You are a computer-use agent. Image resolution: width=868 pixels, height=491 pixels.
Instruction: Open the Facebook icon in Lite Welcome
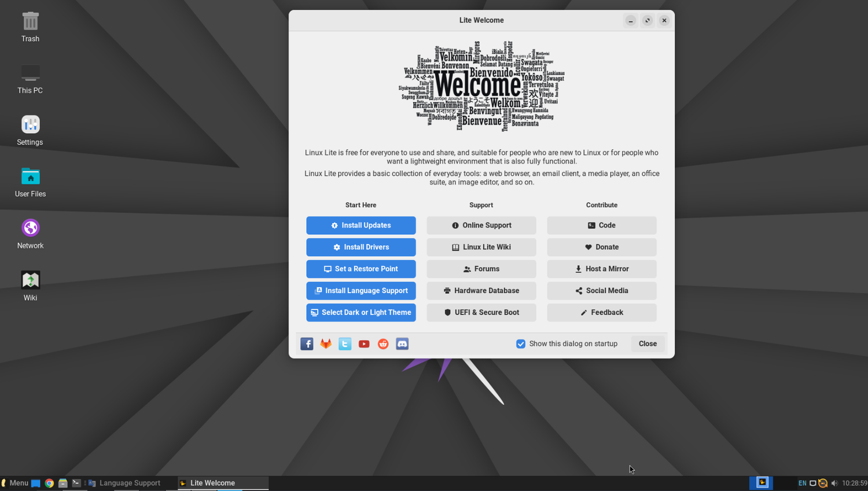click(x=307, y=343)
